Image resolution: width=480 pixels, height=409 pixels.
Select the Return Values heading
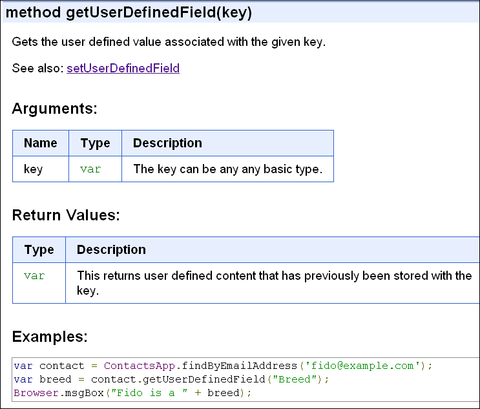pyautogui.click(x=66, y=215)
